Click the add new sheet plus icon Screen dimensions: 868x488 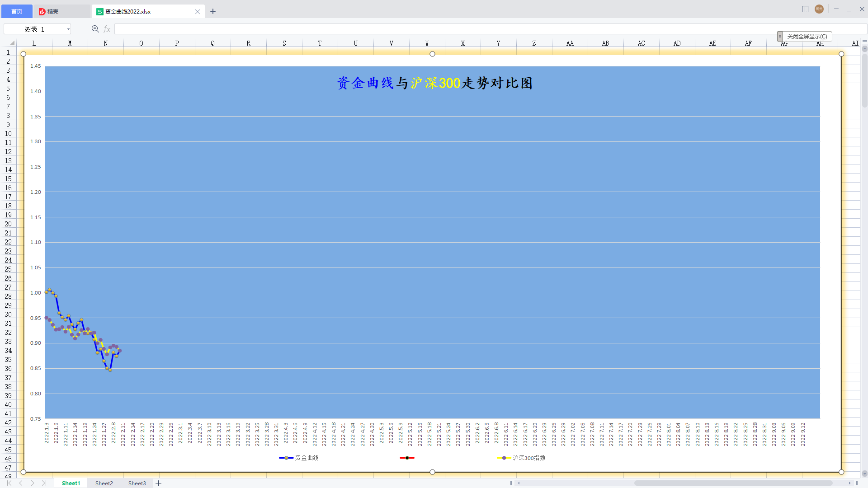158,483
